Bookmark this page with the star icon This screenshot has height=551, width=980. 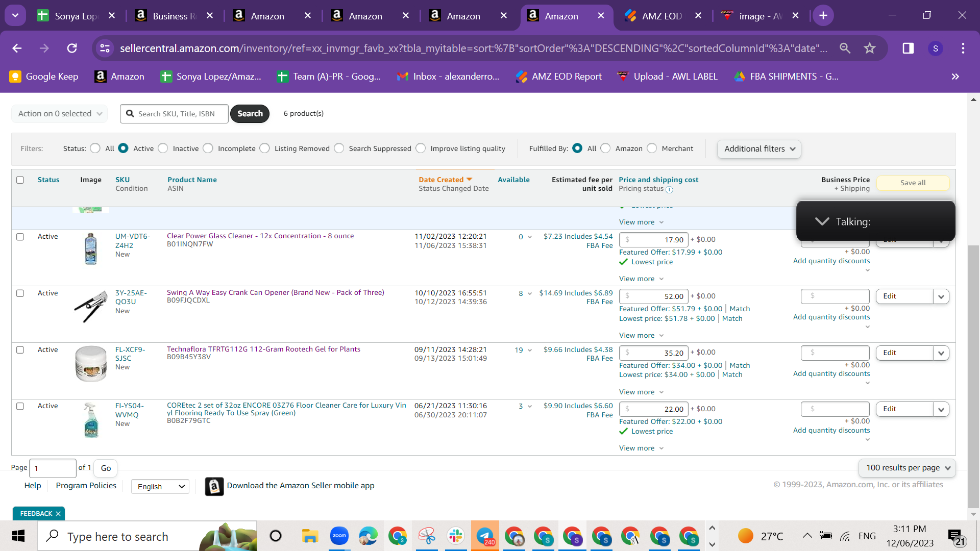(x=870, y=48)
